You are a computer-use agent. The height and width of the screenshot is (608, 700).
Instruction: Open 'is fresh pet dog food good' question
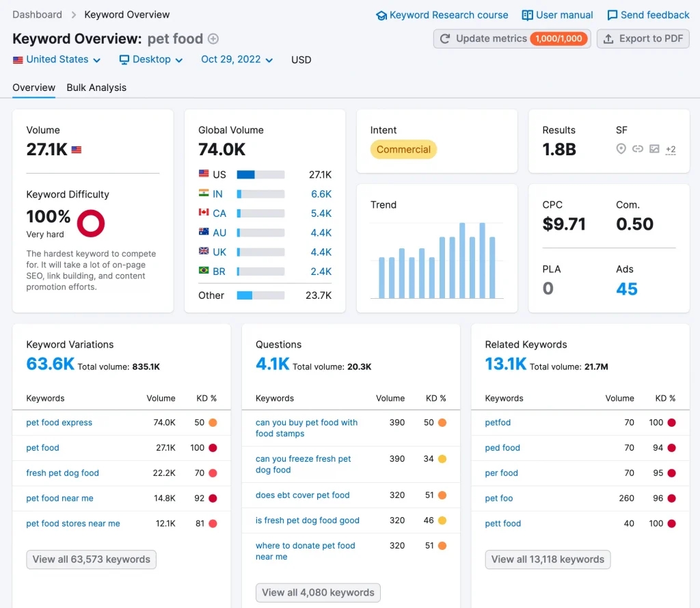click(308, 520)
